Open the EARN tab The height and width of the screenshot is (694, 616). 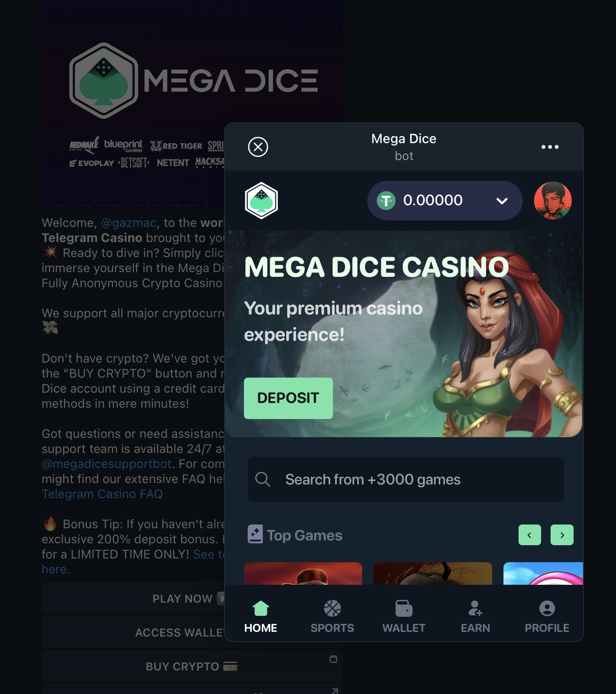(x=476, y=617)
